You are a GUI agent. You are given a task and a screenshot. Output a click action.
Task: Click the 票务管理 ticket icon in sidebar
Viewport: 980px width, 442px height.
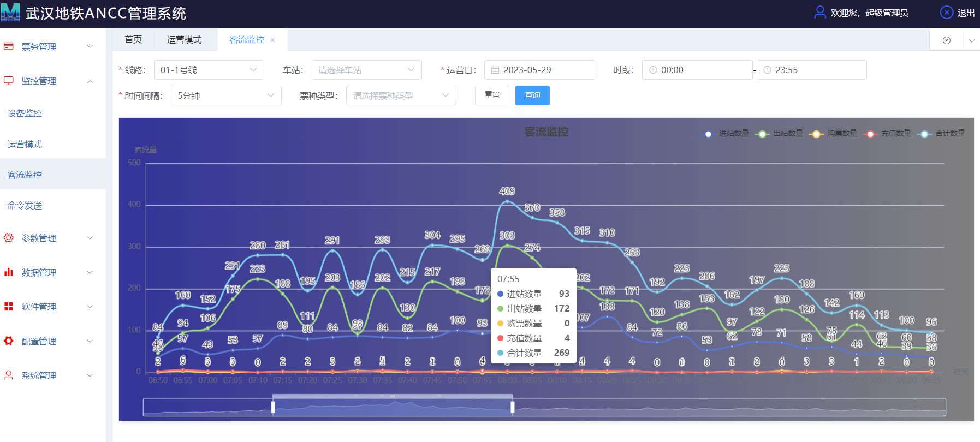point(9,46)
